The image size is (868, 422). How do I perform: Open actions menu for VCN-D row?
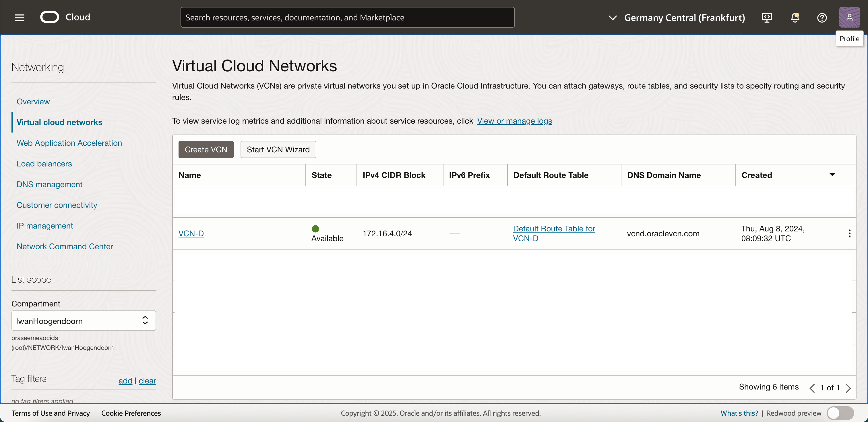849,233
